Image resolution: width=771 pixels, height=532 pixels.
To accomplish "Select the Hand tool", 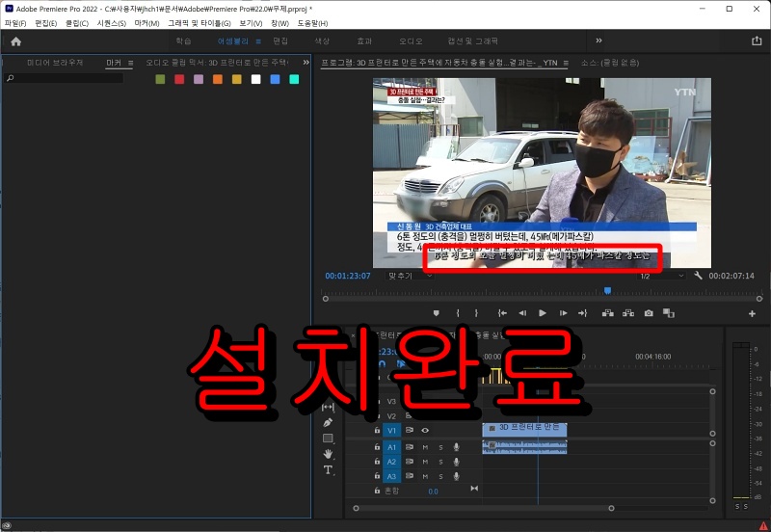I will click(328, 454).
